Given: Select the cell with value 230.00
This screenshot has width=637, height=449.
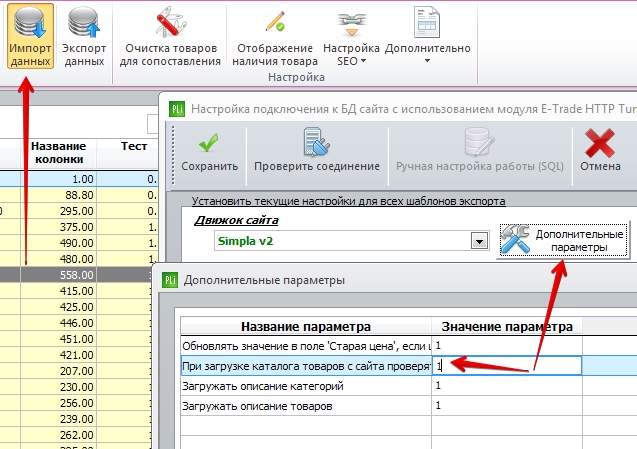Looking at the screenshot, I should pos(58,387).
